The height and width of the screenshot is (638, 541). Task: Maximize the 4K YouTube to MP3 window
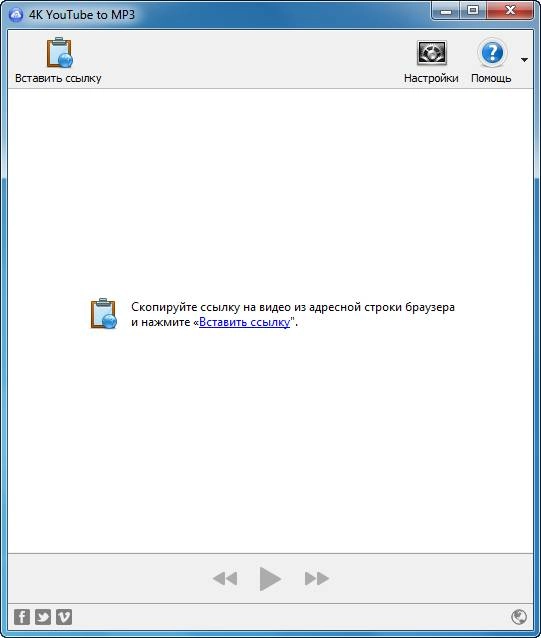pyautogui.click(x=473, y=11)
